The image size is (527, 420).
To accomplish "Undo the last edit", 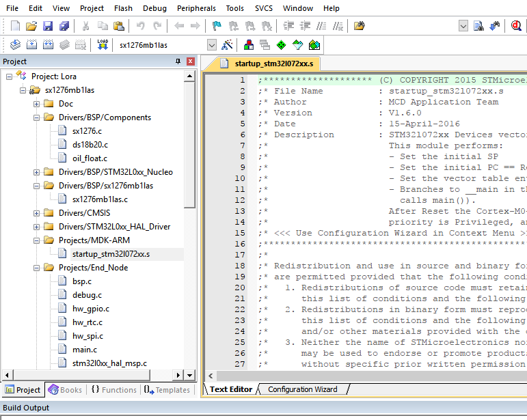I will click(x=141, y=26).
